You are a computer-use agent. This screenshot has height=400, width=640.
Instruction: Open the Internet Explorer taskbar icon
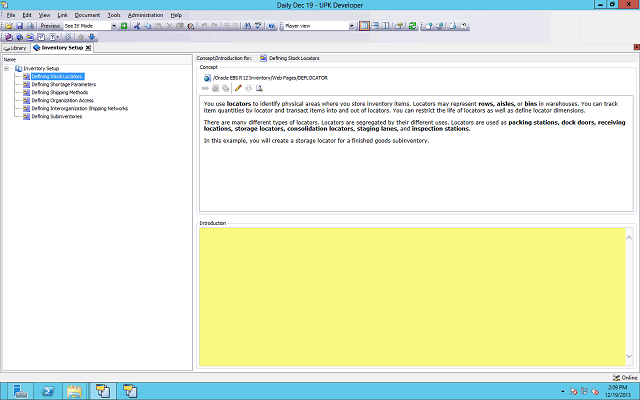coord(48,389)
